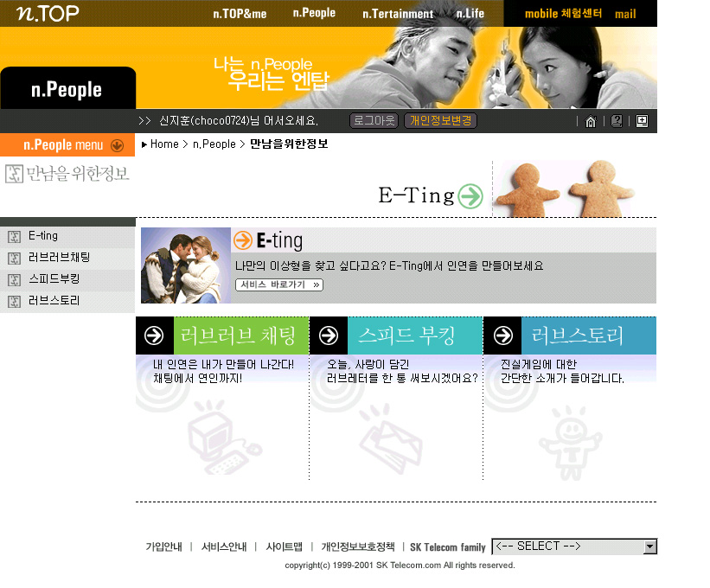Click the 가입안내 footer link
The height and width of the screenshot is (588, 710).
tap(164, 546)
